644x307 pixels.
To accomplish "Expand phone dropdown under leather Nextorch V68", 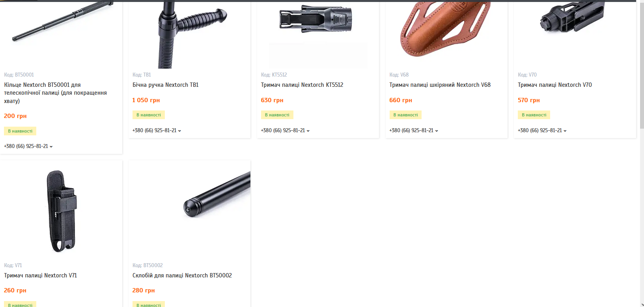I will (414, 131).
